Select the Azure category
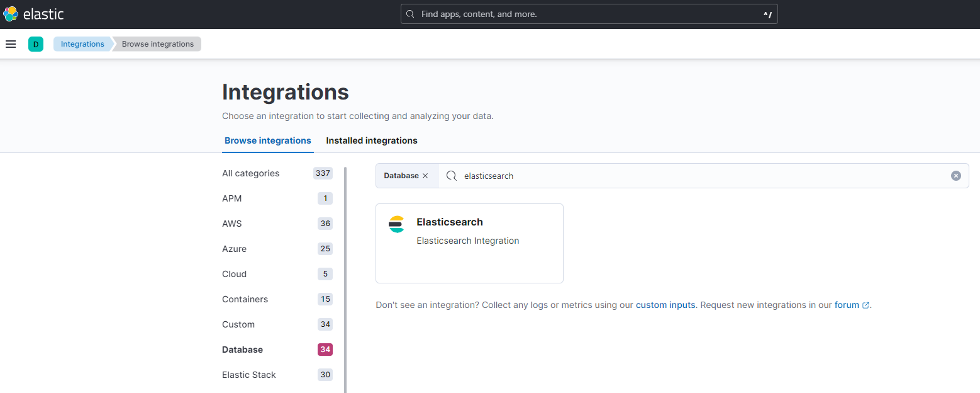The image size is (980, 393). click(x=277, y=249)
